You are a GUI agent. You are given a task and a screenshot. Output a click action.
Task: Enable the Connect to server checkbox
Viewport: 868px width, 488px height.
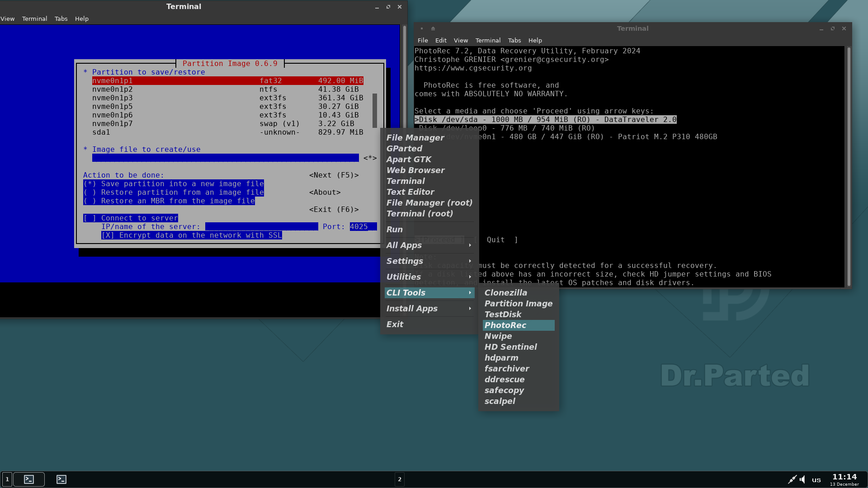coord(90,218)
